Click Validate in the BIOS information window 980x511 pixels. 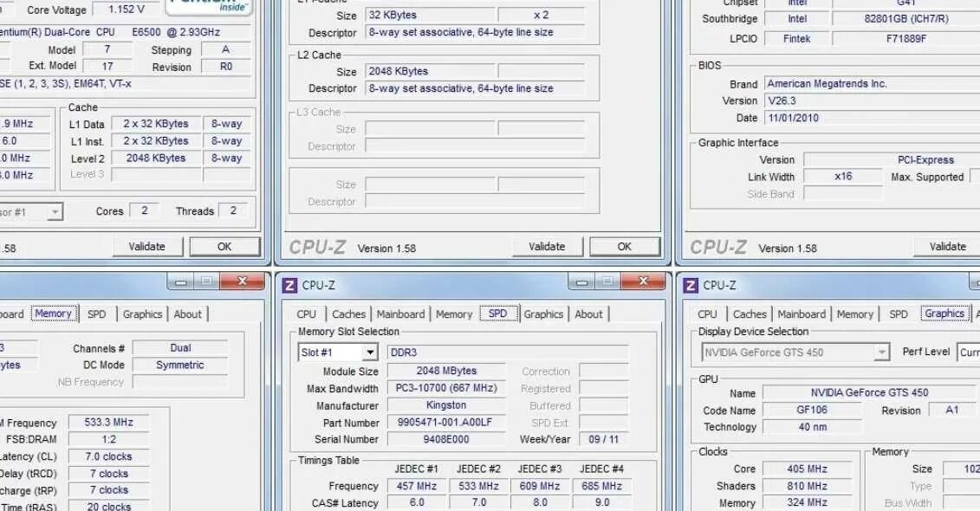click(x=947, y=247)
